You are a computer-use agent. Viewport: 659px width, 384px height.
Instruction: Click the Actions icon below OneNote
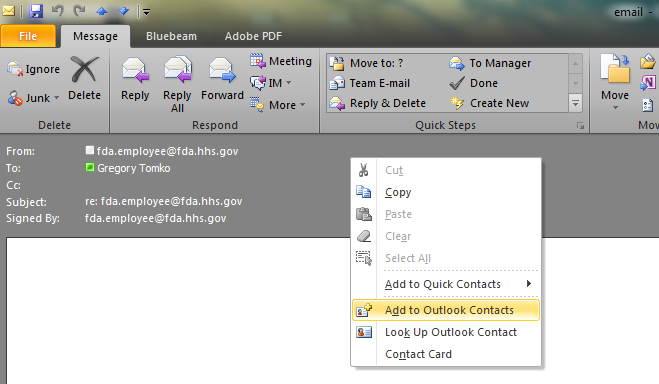648,105
